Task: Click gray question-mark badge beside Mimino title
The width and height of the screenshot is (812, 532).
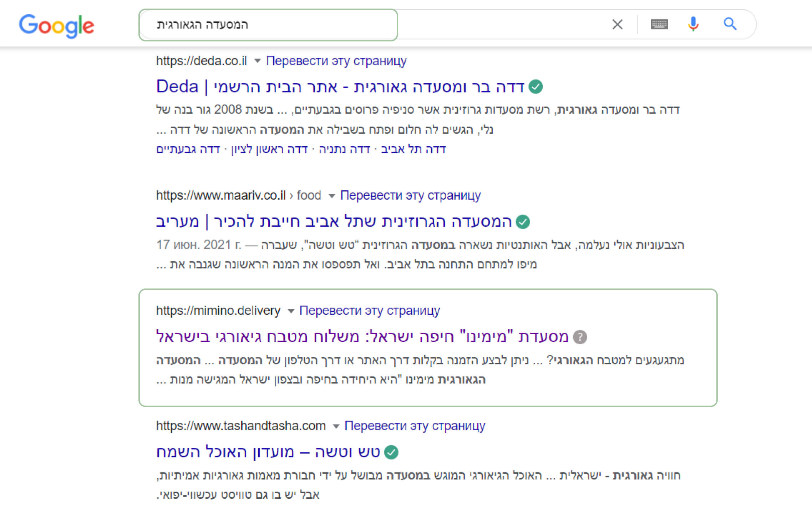Action: click(x=580, y=337)
